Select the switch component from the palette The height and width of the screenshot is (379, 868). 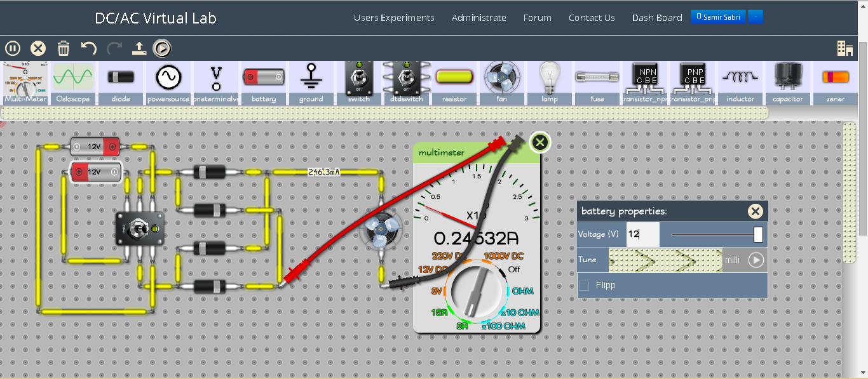click(x=359, y=83)
